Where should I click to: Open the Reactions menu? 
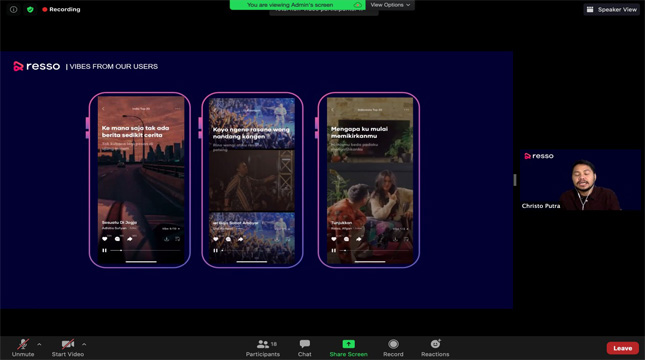click(435, 348)
